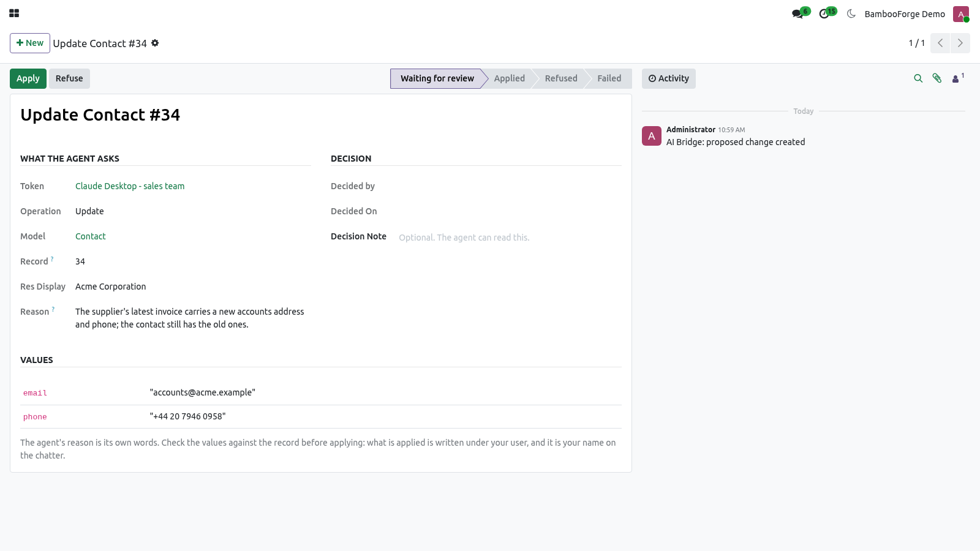Open the conversations messages icon

pos(797,13)
